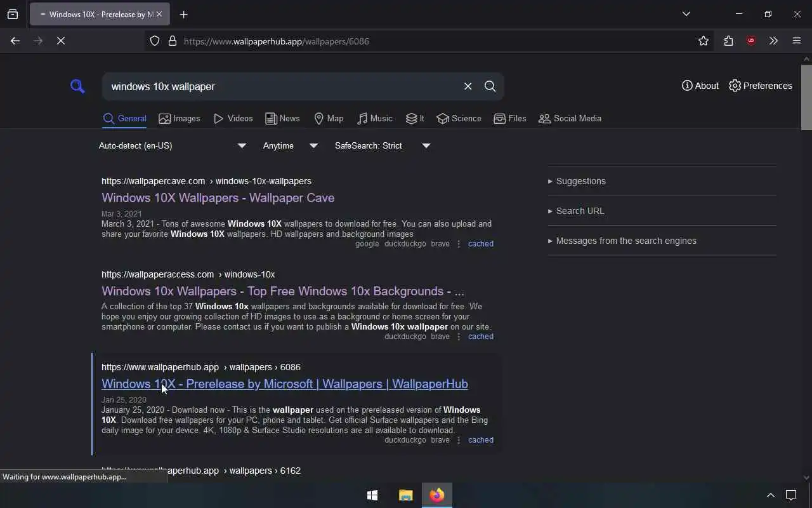
Task: Switch to It search tab
Action: point(415,119)
